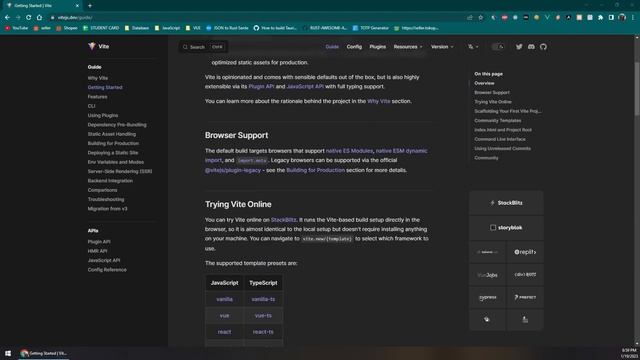The image size is (640, 360).
Task: Open the Plugins nav item
Action: tap(378, 47)
